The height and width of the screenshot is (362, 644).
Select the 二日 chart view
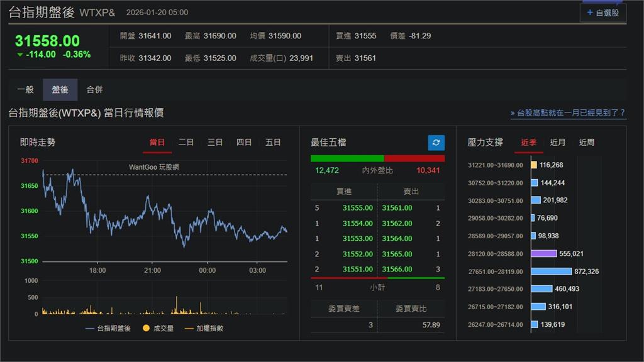186,142
